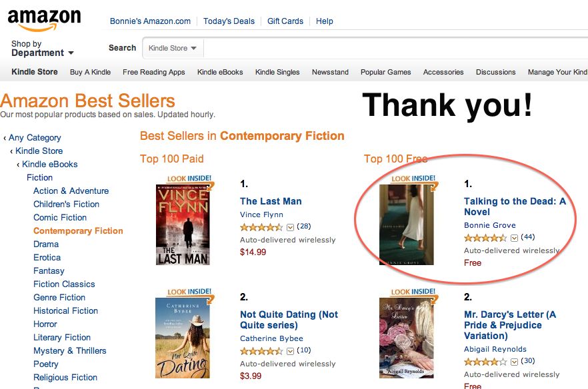Click the Amazon logo
The image size is (588, 389).
pyautogui.click(x=43, y=19)
